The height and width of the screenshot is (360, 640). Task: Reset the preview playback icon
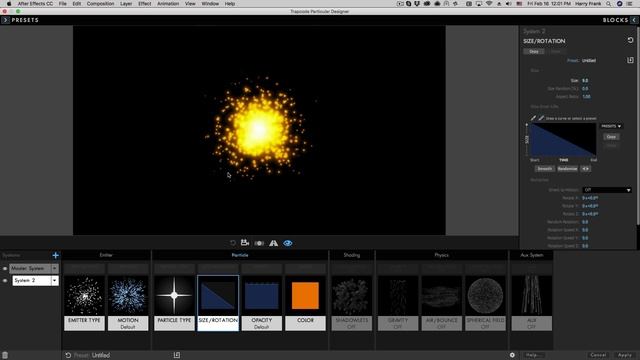(233, 243)
